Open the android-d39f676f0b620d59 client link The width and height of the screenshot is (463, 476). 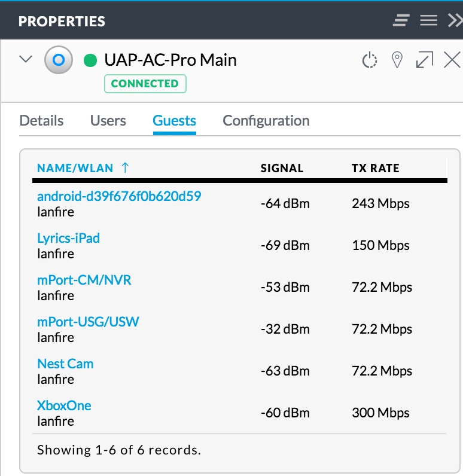coord(118,196)
